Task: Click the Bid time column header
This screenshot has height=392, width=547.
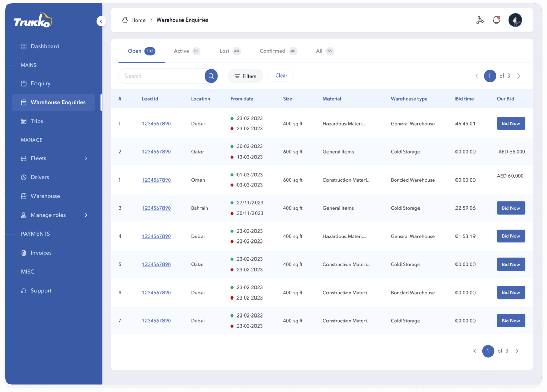Action: [464, 99]
